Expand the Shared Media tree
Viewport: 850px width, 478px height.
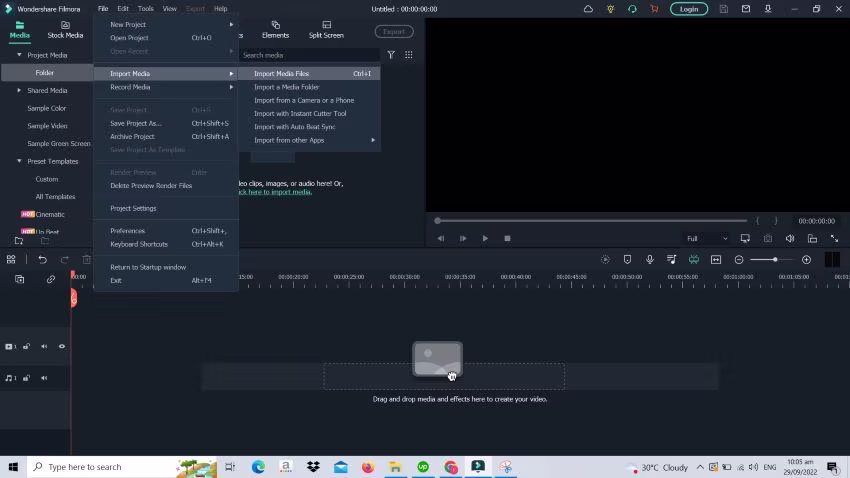(19, 91)
